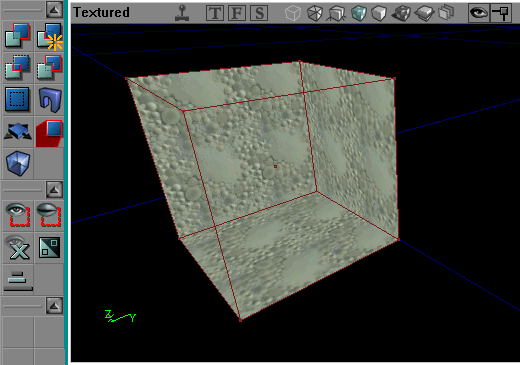Click the blue cube Add Volume icon

18,163
